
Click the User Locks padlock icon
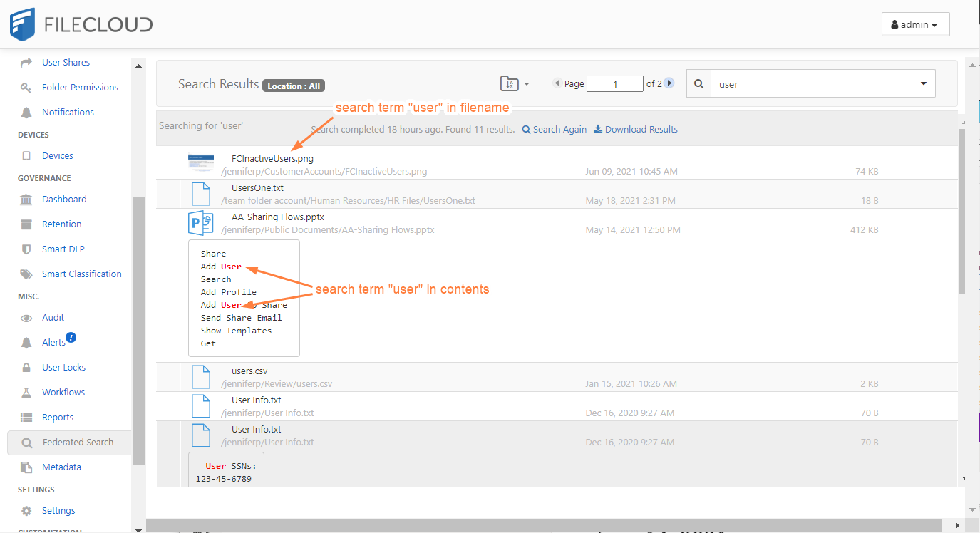click(x=26, y=368)
